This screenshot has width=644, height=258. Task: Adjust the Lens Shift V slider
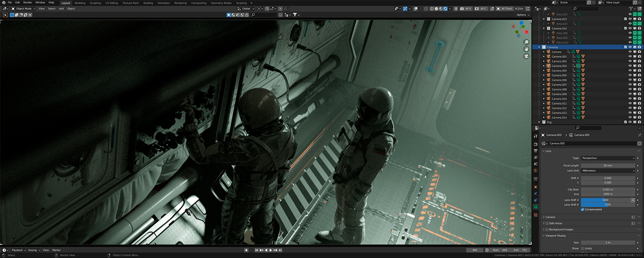click(605, 200)
